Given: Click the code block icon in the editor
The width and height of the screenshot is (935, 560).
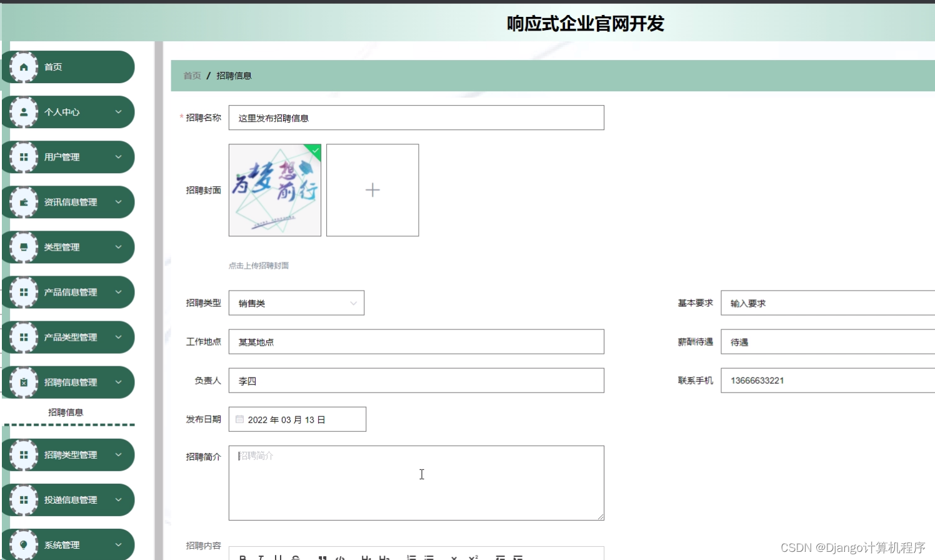Looking at the screenshot, I should pyautogui.click(x=339, y=556).
